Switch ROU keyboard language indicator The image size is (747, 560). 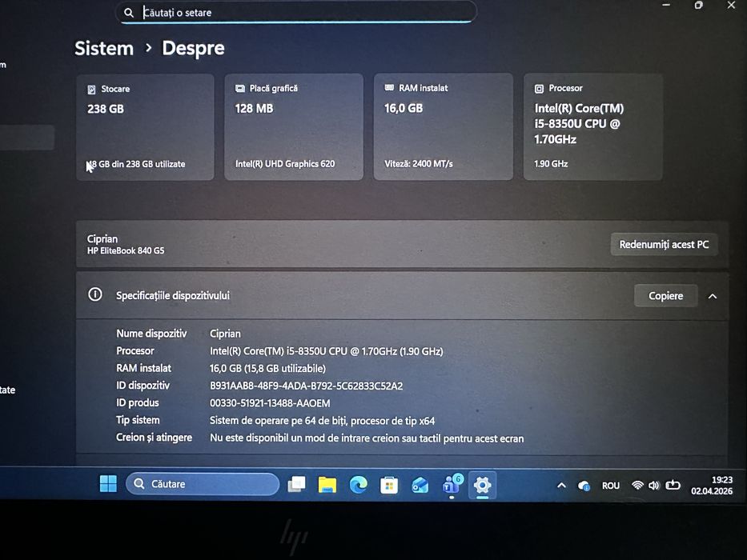[x=611, y=486]
